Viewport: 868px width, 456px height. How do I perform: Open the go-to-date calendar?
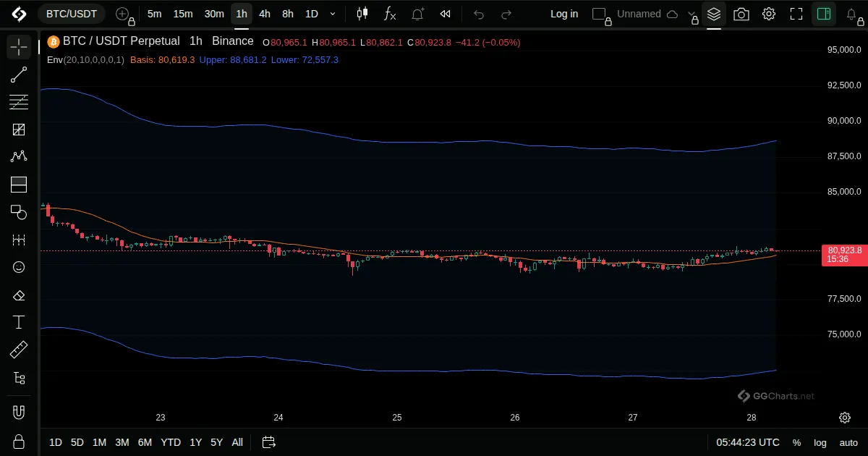(x=269, y=442)
